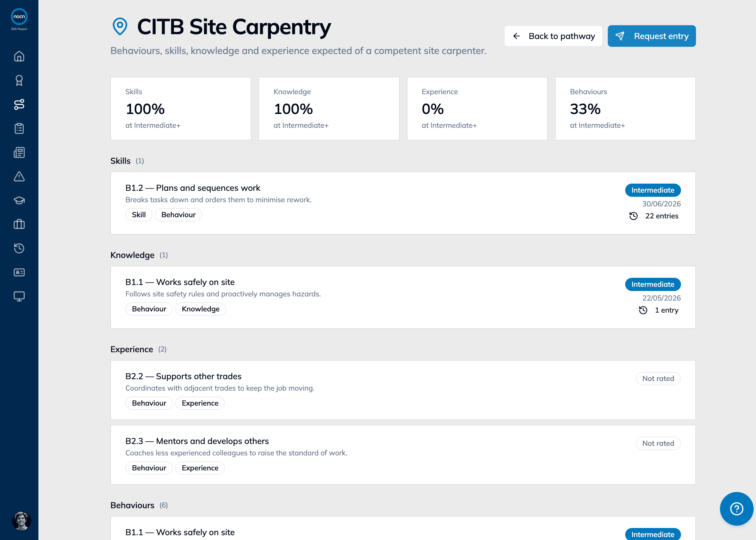756x540 pixels.
Task: Click the Request entry button
Action: (x=652, y=36)
